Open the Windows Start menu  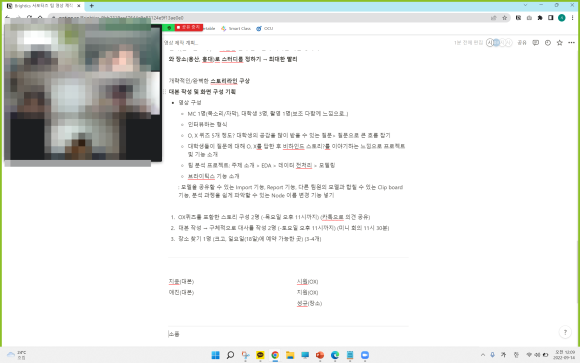pyautogui.click(x=215, y=355)
